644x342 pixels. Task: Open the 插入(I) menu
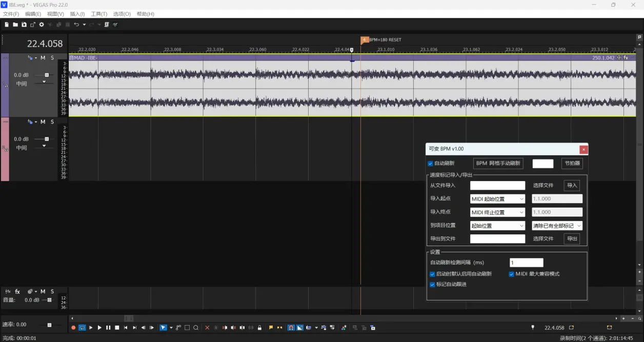coord(77,14)
